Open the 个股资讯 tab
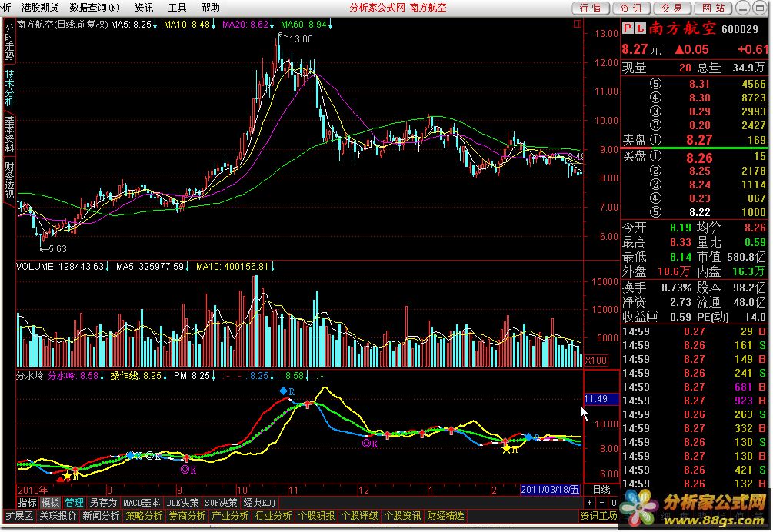This screenshot has width=773, height=532. click(x=403, y=516)
